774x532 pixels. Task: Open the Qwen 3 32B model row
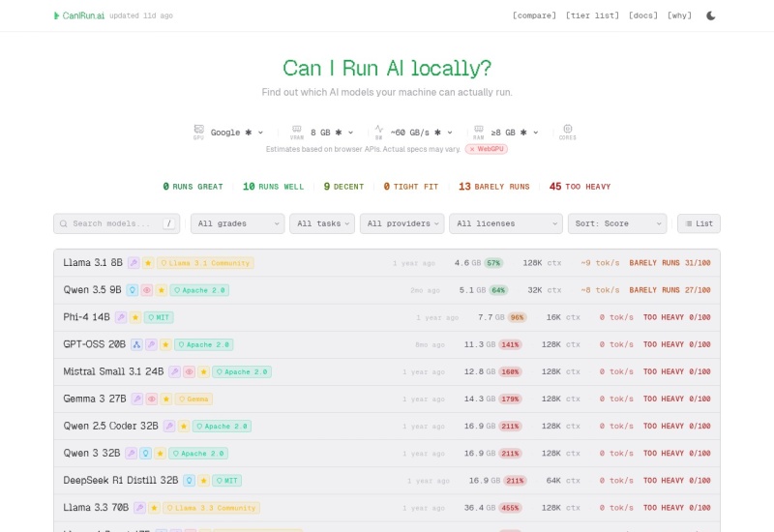coord(386,453)
